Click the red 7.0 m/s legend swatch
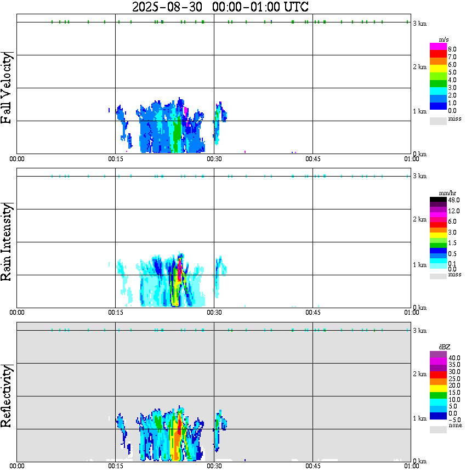Viewport: 466px width, 476px height. (x=438, y=53)
